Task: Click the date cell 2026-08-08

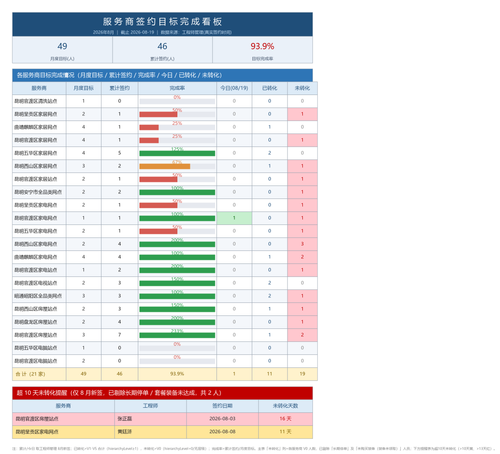Action: tap(222, 432)
